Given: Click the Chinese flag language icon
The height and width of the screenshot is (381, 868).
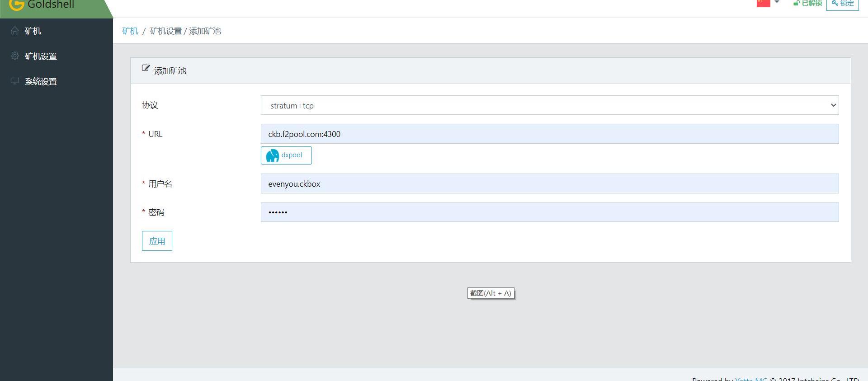Looking at the screenshot, I should (x=763, y=3).
